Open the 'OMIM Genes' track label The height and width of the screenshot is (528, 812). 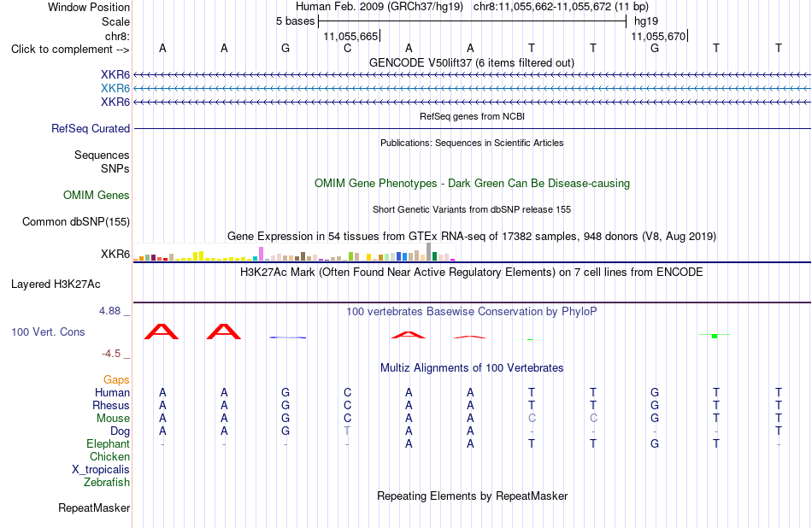click(96, 195)
